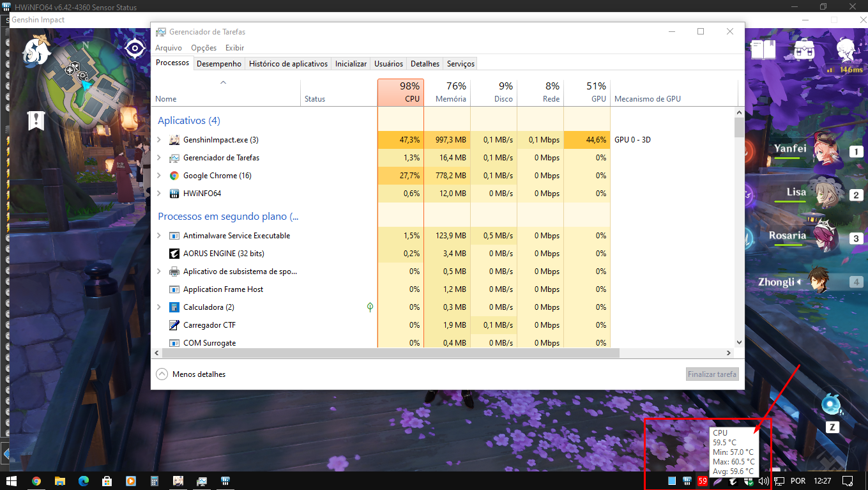Screen dimensions: 868x490
Task: Open Windows Security shield tray icon
Action: click(x=750, y=481)
